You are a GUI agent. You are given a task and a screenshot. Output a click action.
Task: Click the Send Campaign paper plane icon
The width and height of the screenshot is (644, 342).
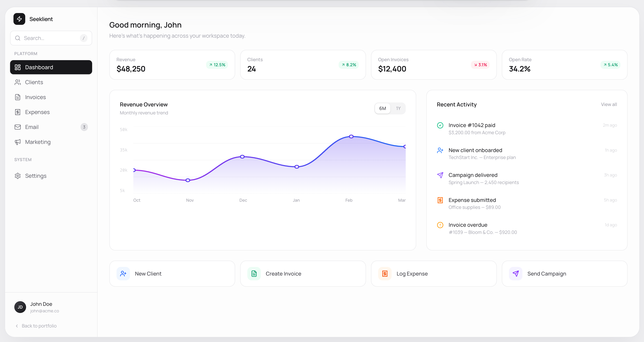click(515, 273)
